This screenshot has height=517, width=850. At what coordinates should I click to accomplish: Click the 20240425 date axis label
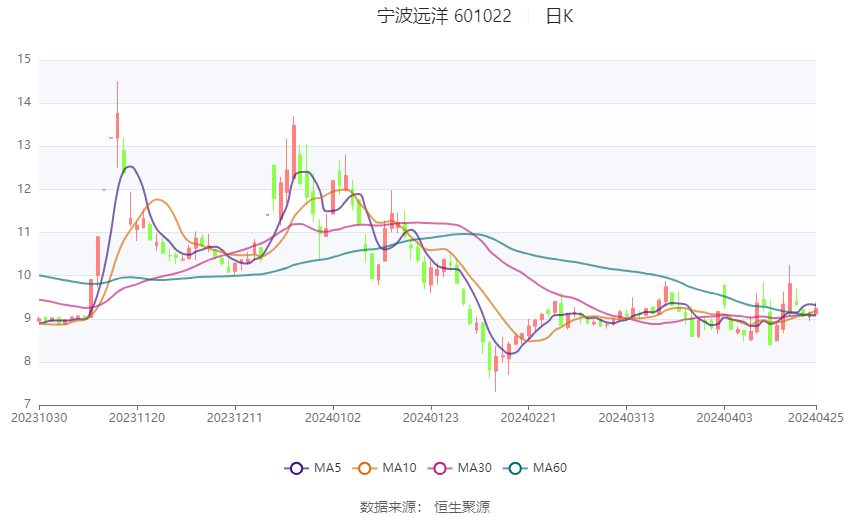click(x=816, y=418)
